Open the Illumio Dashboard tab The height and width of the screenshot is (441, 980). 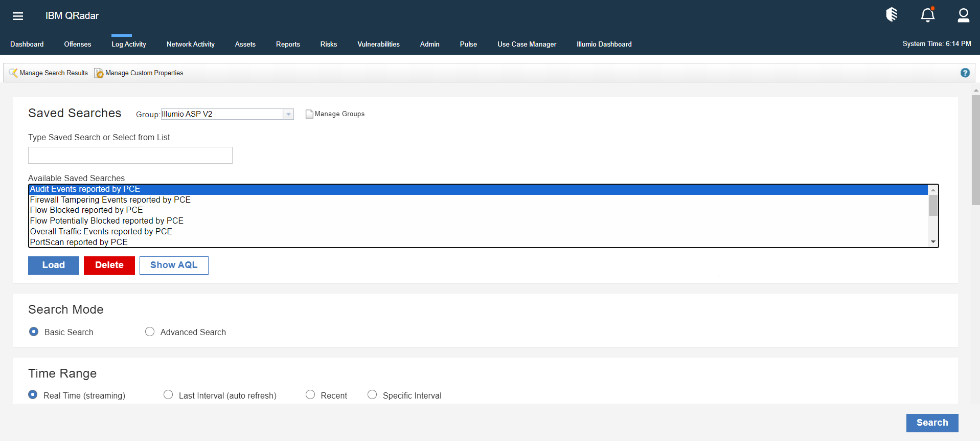(604, 45)
